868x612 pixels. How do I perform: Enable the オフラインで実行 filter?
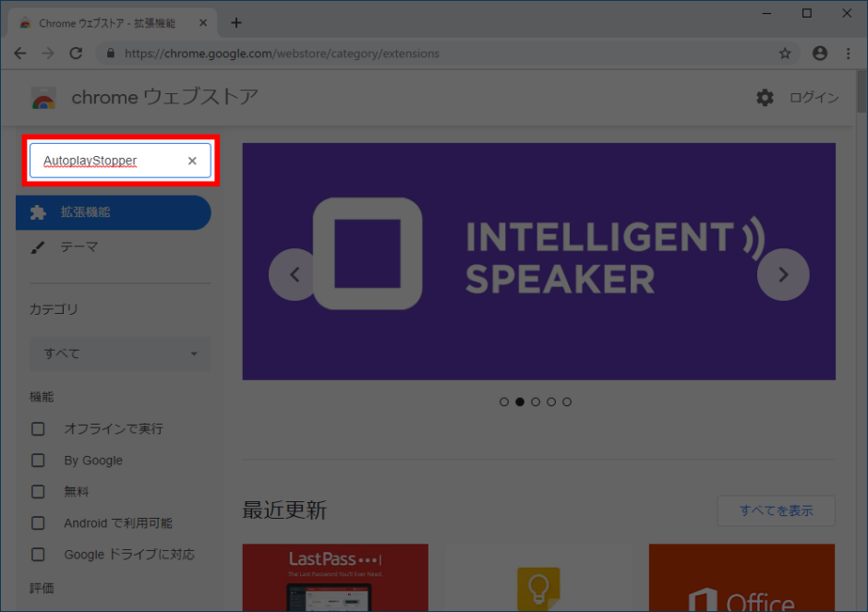38,428
